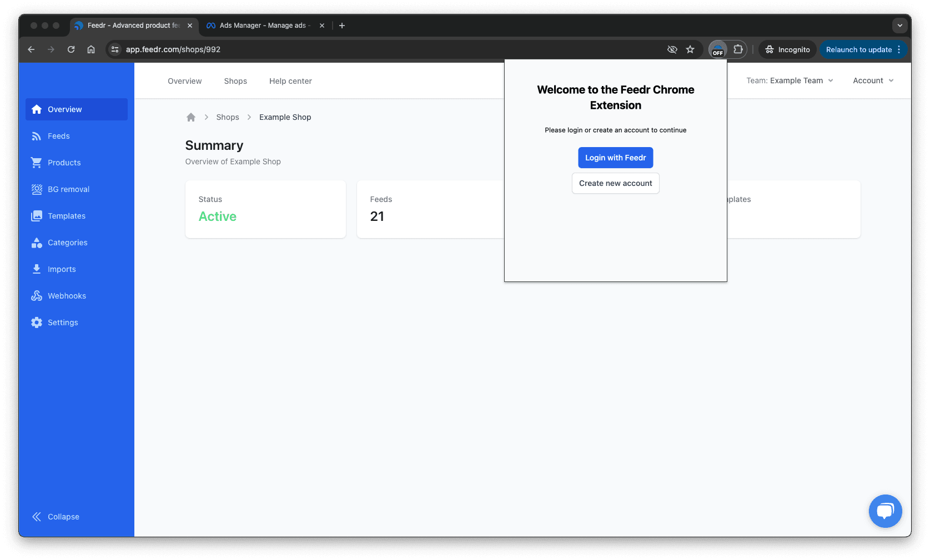This screenshot has height=560, width=930.
Task: Open the chat support bubble
Action: point(885,511)
